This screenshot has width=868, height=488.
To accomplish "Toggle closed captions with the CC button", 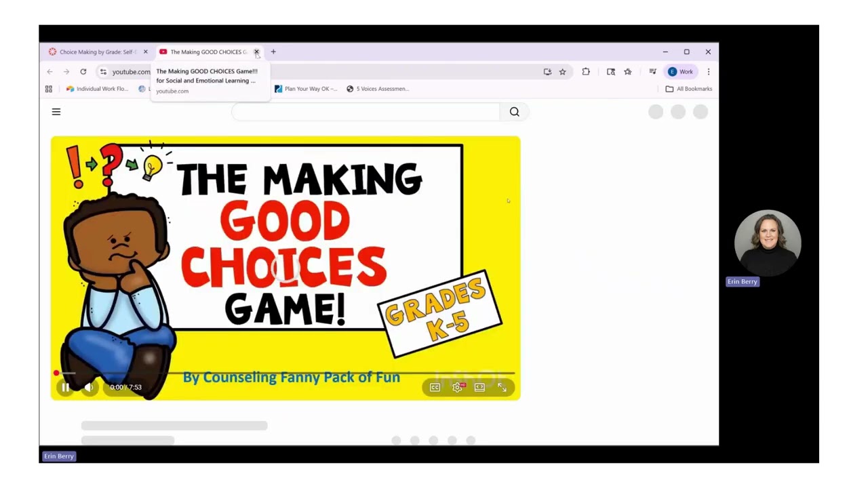I will pos(435,387).
